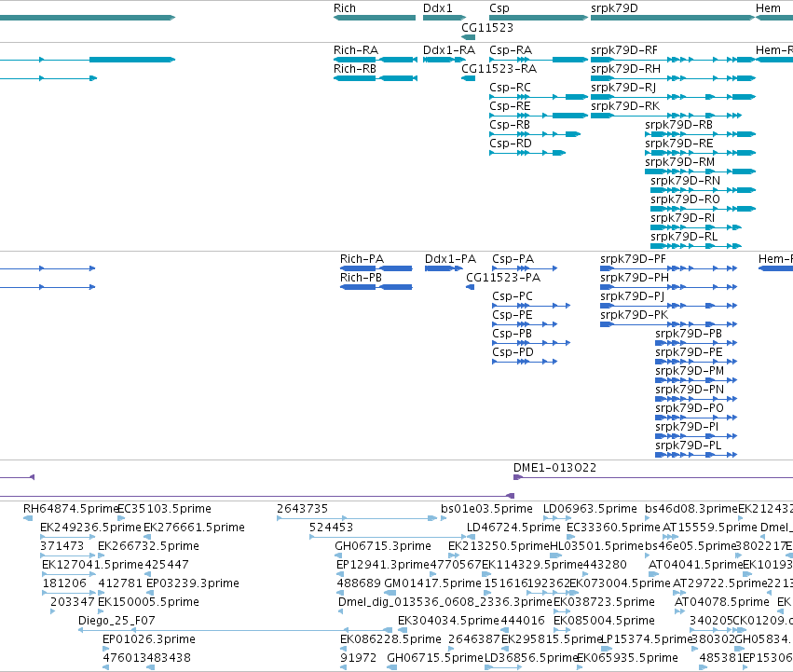Select EST bs01e03.5prime
This screenshot has height=672, width=793.
486,509
